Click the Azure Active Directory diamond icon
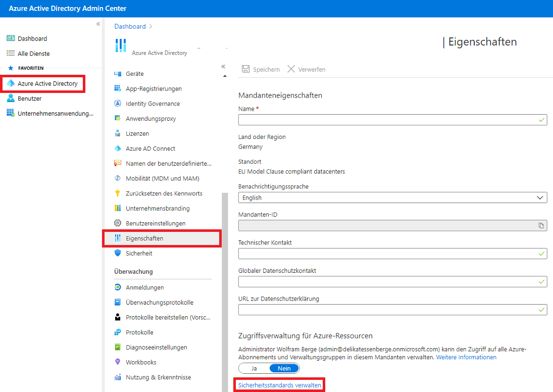The image size is (553, 392). pos(11,83)
